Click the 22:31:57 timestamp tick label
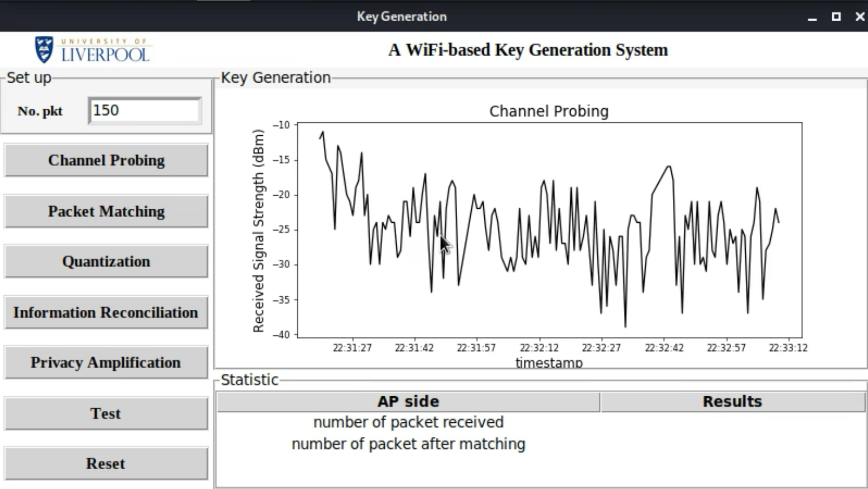 coord(477,348)
